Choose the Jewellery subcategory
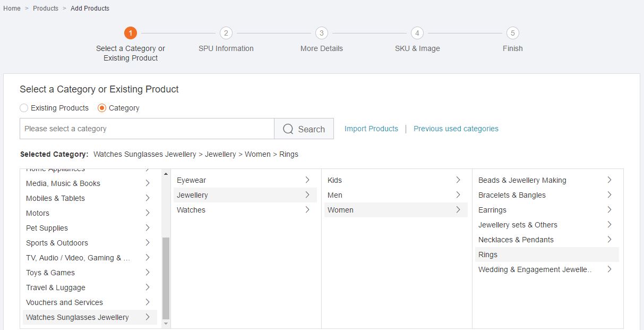 pos(245,195)
